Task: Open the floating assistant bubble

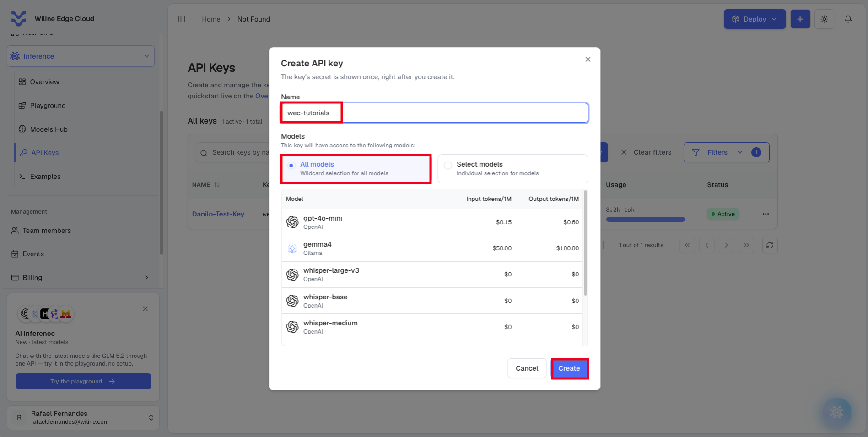Action: click(837, 412)
